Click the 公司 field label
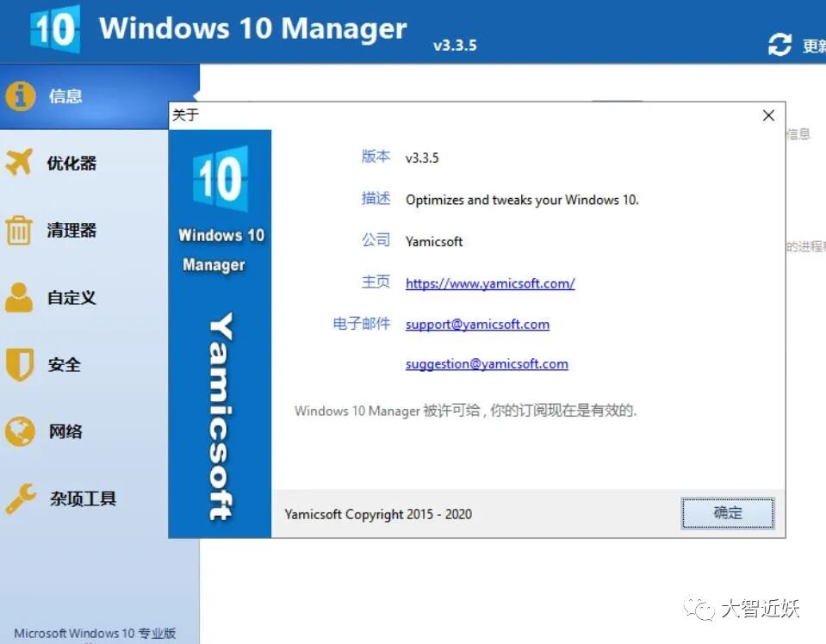Image resolution: width=826 pixels, height=644 pixels. coord(376,240)
